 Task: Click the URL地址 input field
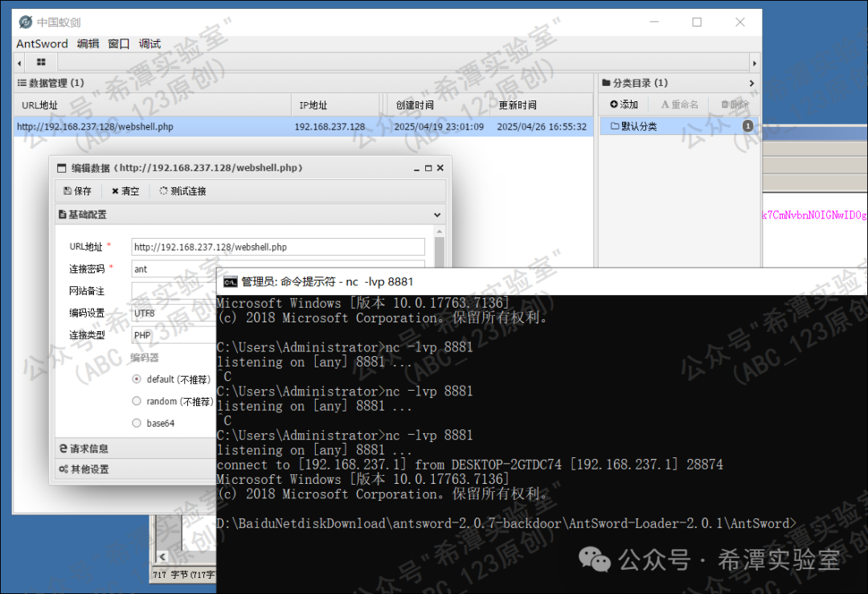click(x=278, y=247)
